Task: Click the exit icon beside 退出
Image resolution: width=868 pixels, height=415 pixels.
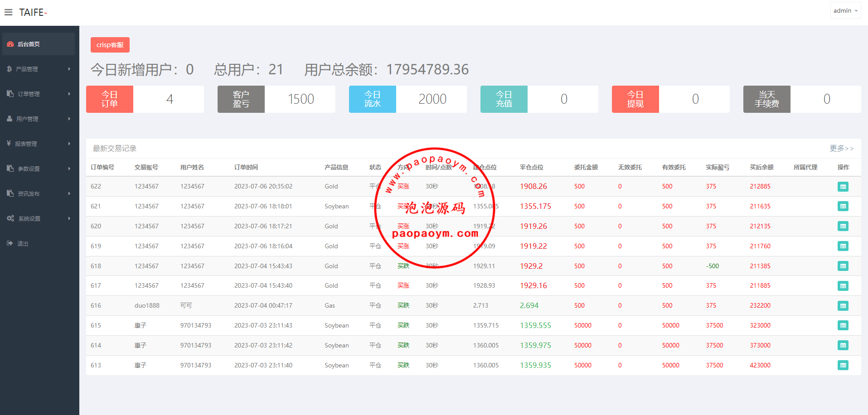Action: tap(10, 243)
